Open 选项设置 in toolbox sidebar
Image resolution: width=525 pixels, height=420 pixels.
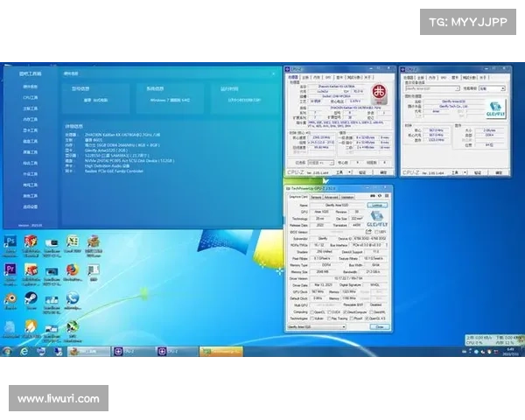pos(31,206)
